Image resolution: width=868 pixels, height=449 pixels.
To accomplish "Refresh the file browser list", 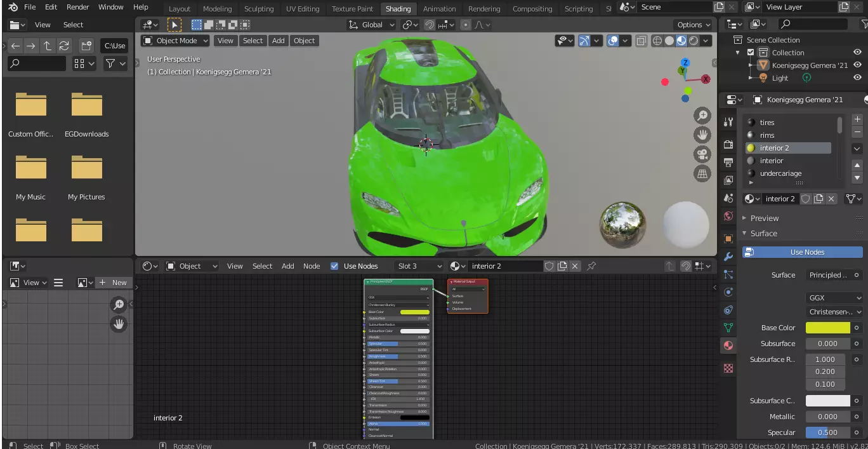I will point(64,46).
